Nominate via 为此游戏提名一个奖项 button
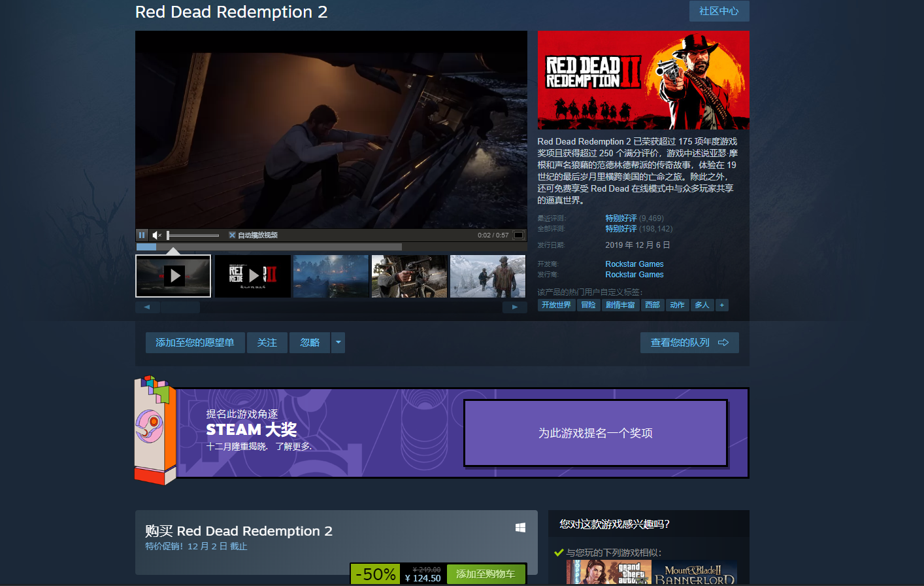This screenshot has width=924, height=586. [x=595, y=433]
